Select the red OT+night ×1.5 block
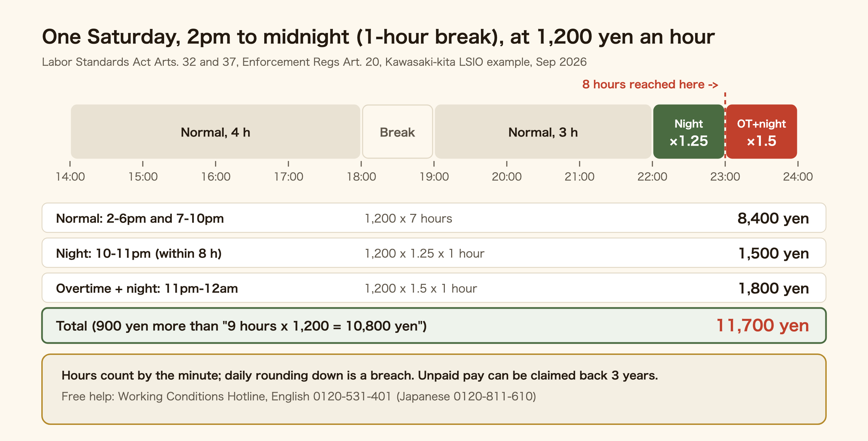868x441 pixels. click(762, 132)
